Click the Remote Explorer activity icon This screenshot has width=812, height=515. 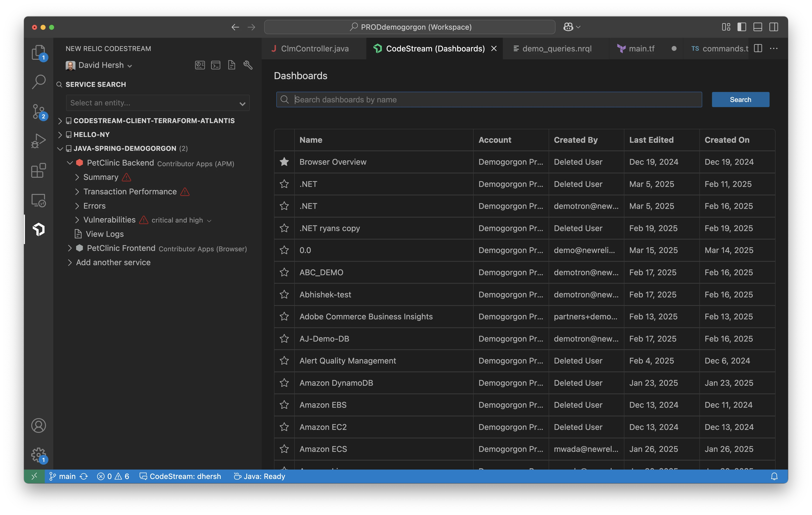pos(38,200)
